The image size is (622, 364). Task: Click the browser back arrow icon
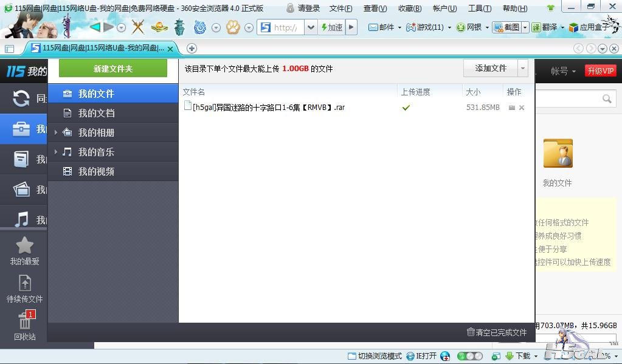click(95, 27)
